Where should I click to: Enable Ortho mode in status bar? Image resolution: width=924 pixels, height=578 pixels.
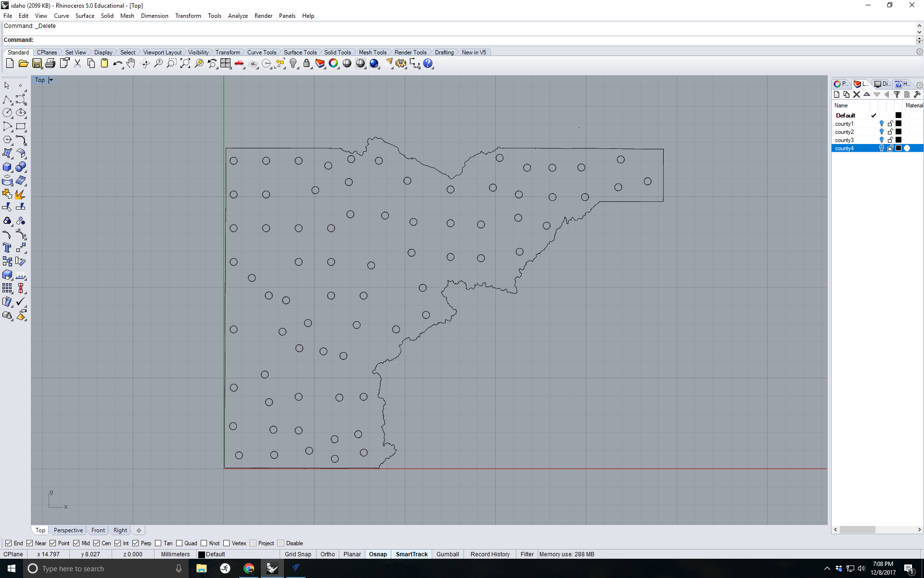[327, 554]
